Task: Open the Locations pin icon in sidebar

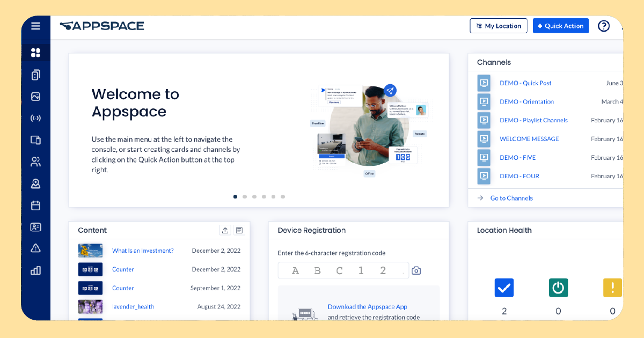Action: 35,183
